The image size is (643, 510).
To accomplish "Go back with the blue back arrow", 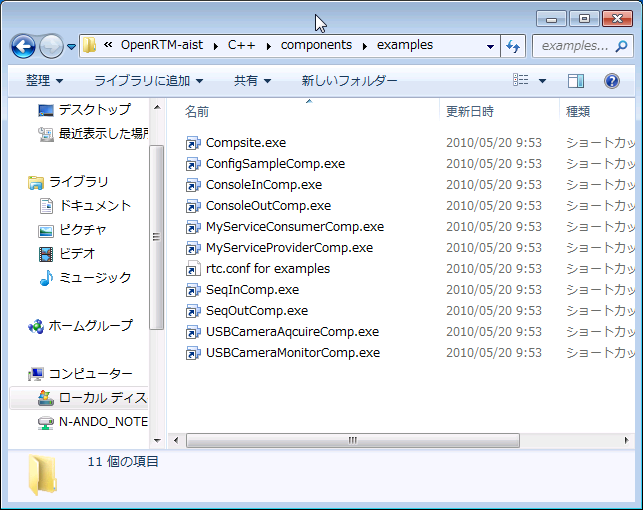I will coord(23,46).
